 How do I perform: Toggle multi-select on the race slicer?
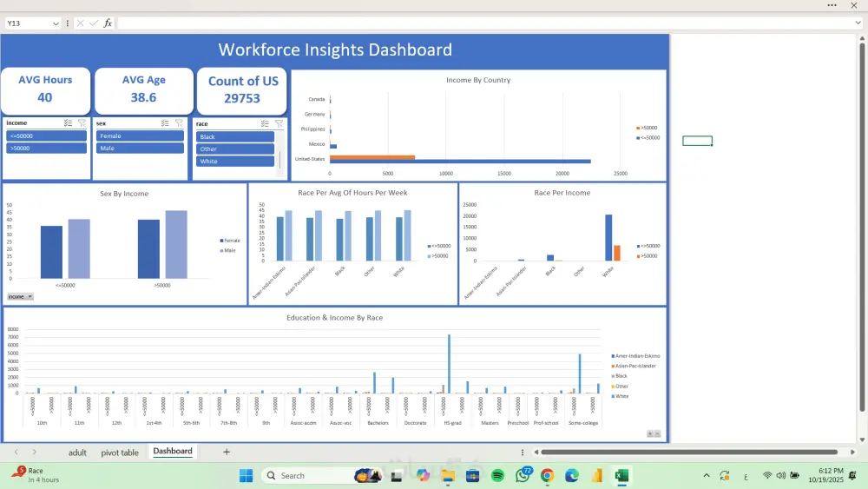point(265,123)
